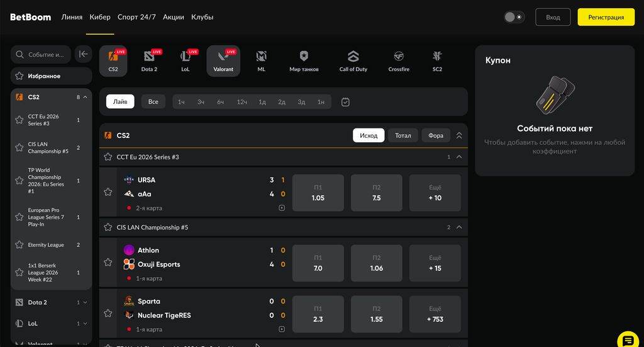Select the Valorant game icon
Screen dimensions: 644x347
click(x=223, y=61)
